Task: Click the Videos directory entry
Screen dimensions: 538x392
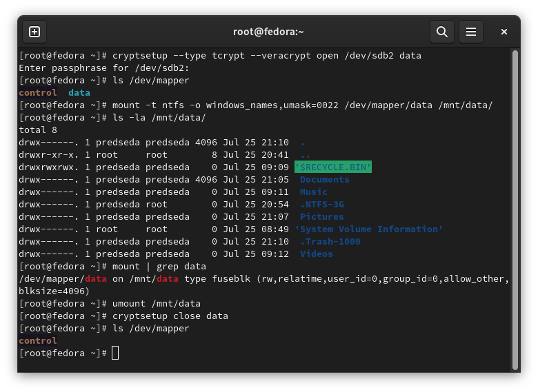Action: click(x=316, y=254)
